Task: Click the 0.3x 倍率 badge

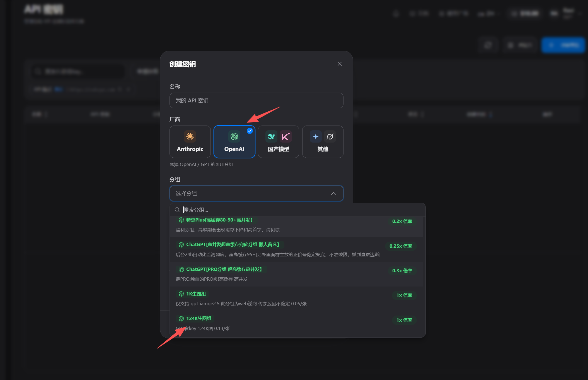Action: pyautogui.click(x=402, y=271)
